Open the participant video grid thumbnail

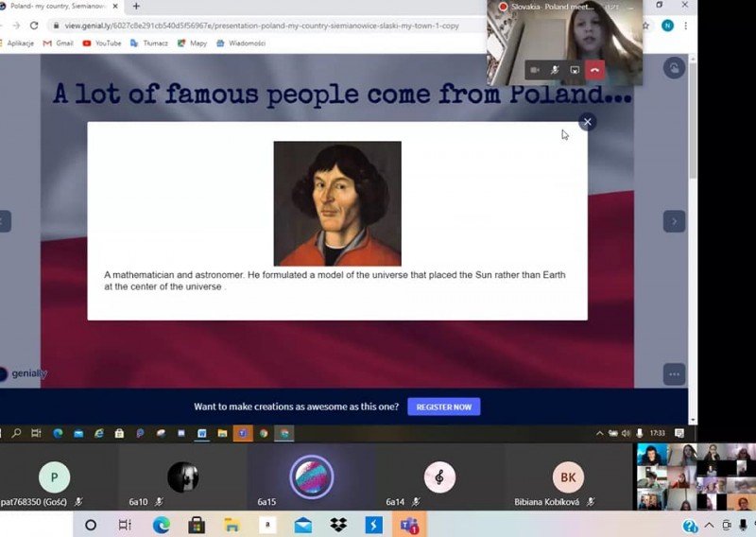pyautogui.click(x=695, y=476)
